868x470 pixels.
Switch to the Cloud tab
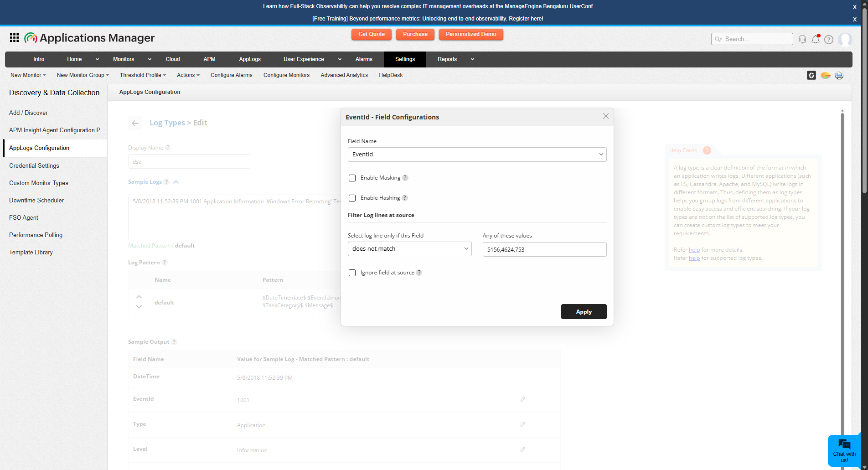(x=173, y=59)
